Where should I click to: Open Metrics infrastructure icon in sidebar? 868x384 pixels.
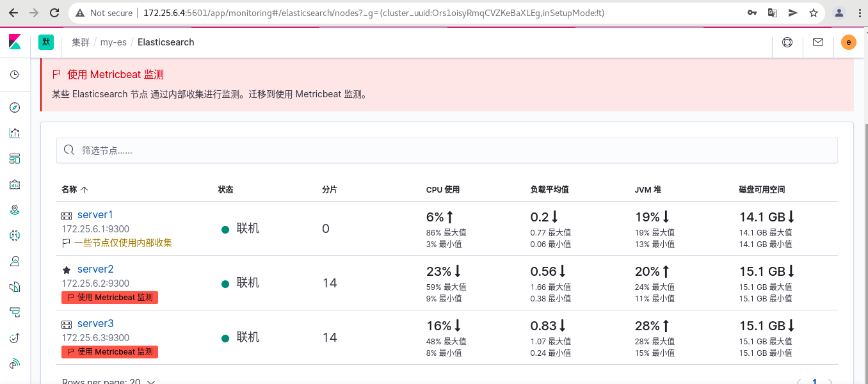click(x=15, y=261)
